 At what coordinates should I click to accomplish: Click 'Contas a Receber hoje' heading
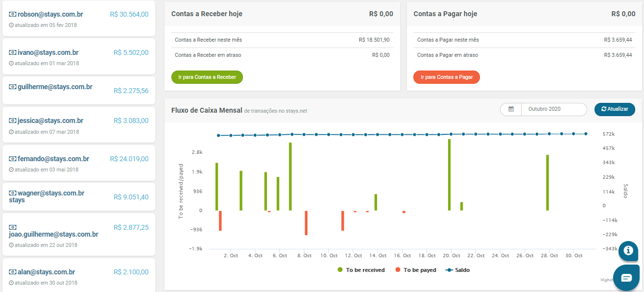(x=207, y=14)
